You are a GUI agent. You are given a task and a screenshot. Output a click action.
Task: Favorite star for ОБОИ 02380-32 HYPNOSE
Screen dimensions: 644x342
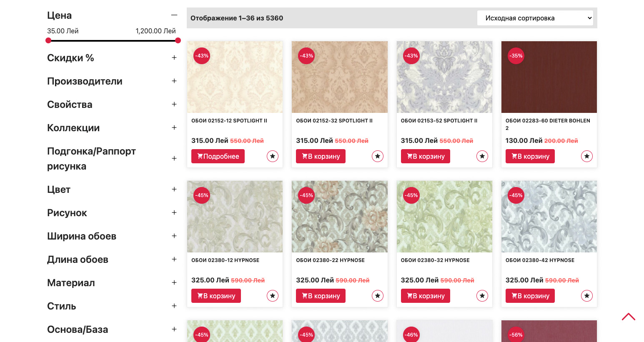tap(482, 296)
